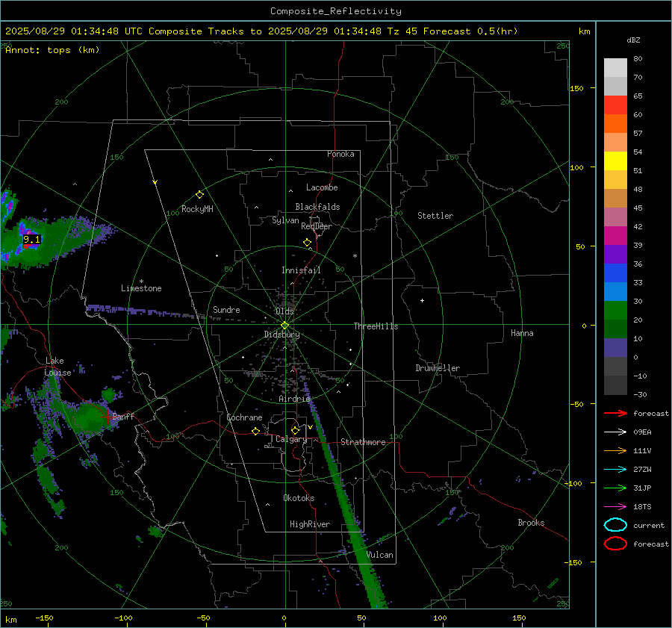Click the yellow diamond marker near RockyMH
This screenshot has width=672, height=628.
[199, 195]
